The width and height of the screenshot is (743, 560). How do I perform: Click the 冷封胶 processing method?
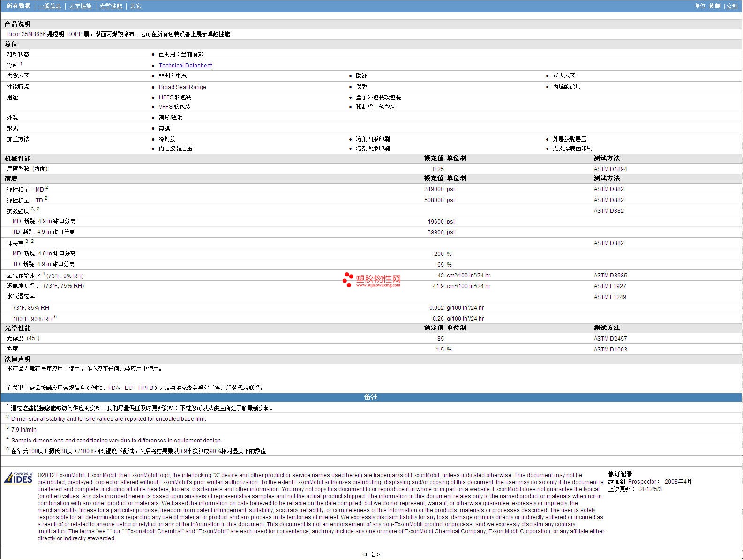tap(167, 139)
